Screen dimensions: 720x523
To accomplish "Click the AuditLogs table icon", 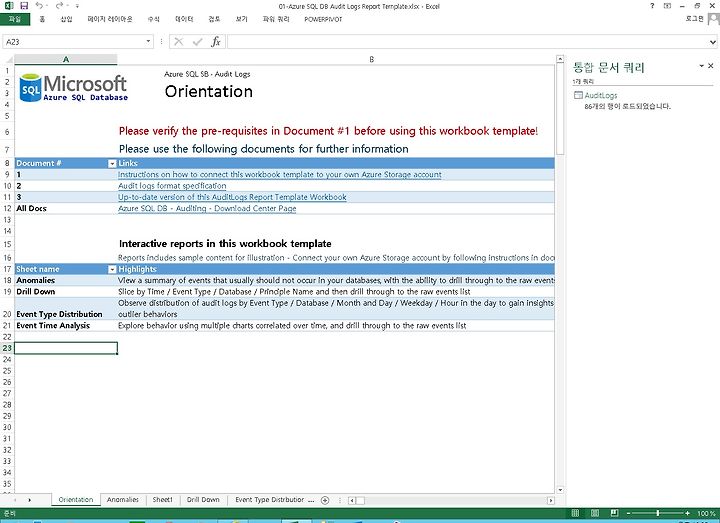I will [x=578, y=95].
